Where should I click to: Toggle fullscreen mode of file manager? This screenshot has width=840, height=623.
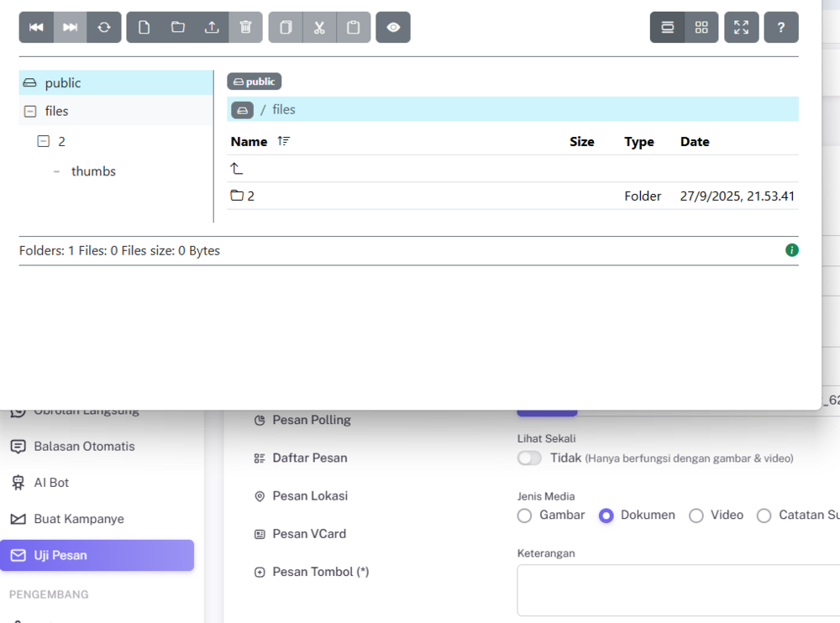coord(741,28)
